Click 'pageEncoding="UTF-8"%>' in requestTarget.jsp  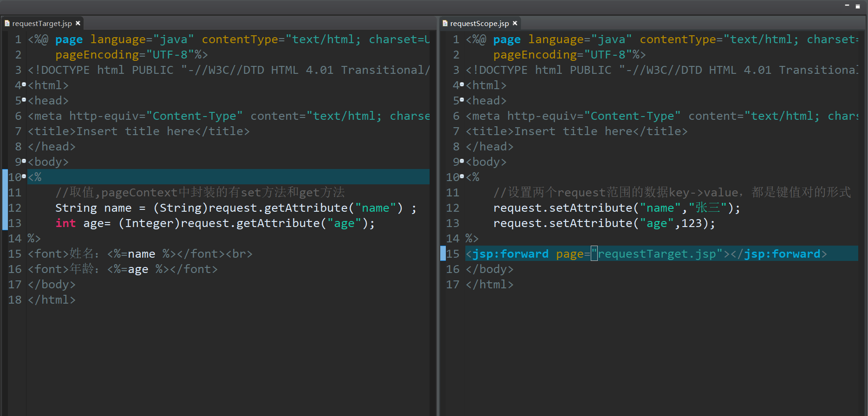[x=131, y=54]
